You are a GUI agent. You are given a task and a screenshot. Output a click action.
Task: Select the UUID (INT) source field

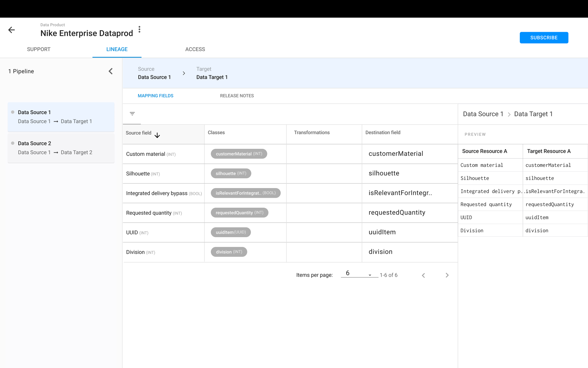tap(137, 232)
